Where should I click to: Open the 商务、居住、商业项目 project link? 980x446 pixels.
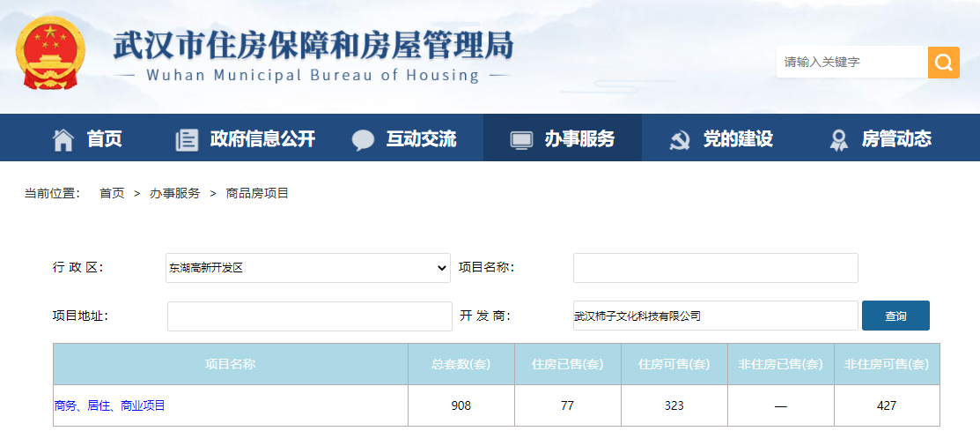pos(109,406)
